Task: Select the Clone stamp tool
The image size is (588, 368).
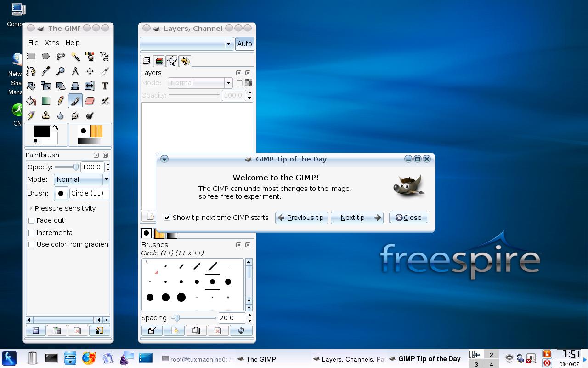Action: [46, 115]
